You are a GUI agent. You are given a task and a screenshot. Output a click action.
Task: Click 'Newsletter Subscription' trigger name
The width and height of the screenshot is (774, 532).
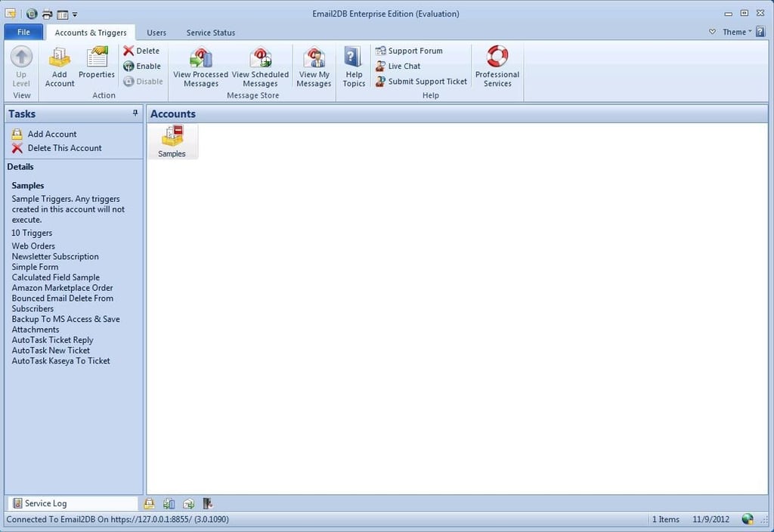click(55, 257)
